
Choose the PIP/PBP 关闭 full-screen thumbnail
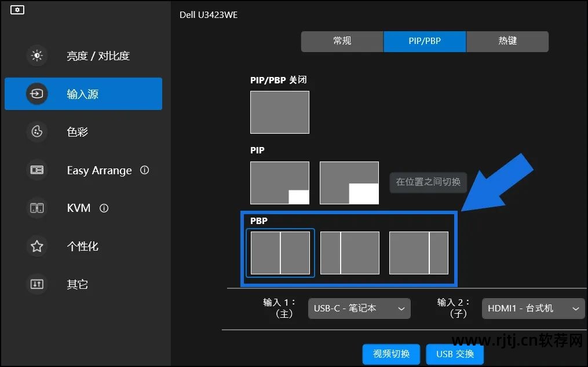pyautogui.click(x=280, y=112)
